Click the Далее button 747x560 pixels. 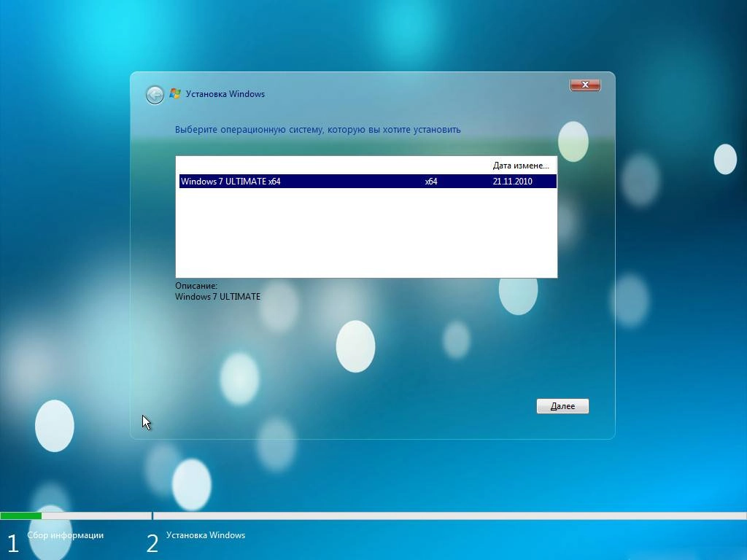pos(562,406)
